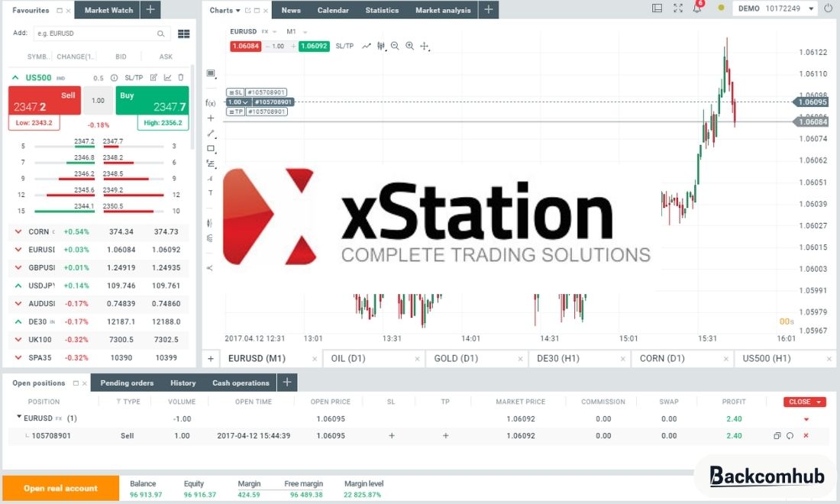Click the Add symbol search input field
This screenshot has height=504, width=840.
click(x=102, y=33)
